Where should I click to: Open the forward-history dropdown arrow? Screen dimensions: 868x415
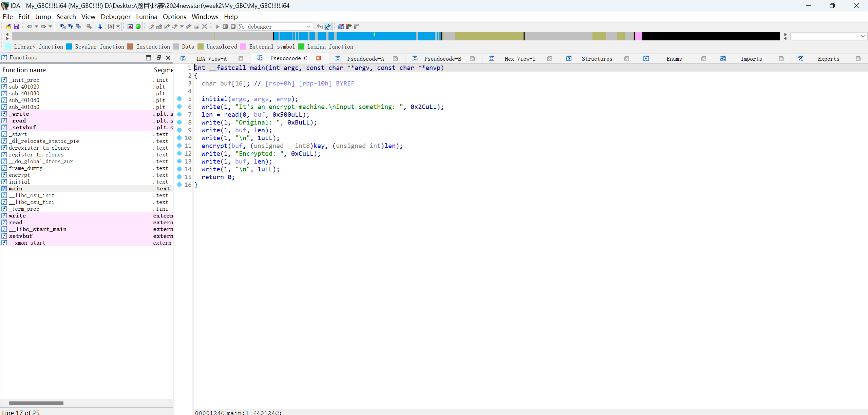coord(51,26)
